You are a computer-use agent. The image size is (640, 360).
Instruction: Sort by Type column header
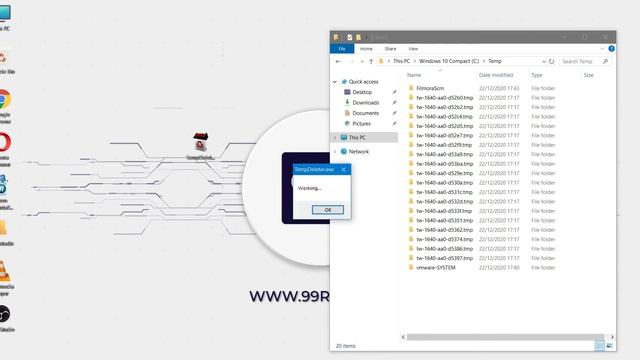(x=537, y=75)
